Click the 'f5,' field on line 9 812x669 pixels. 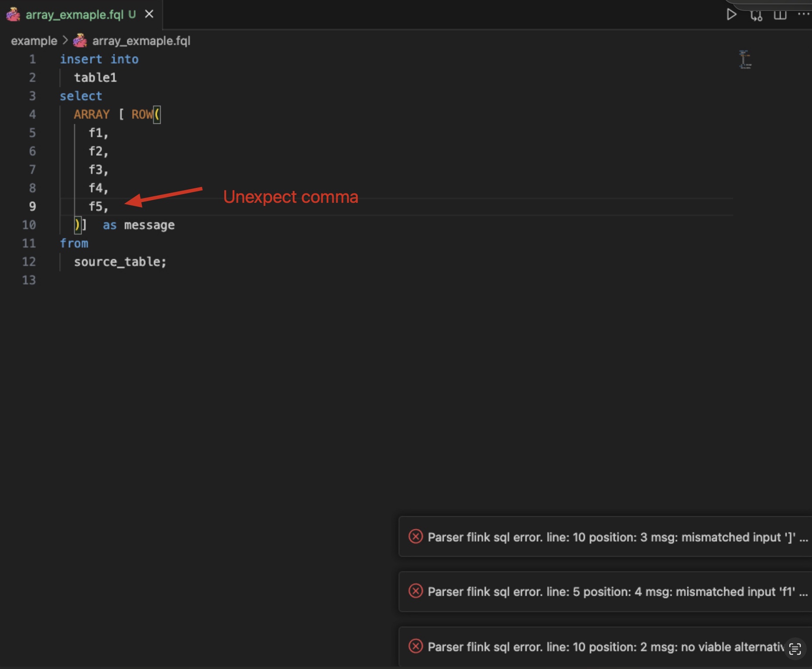pos(98,207)
